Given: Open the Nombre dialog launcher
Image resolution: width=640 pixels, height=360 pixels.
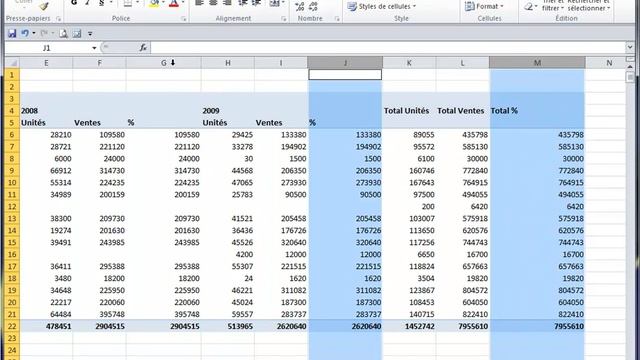Looking at the screenshot, I should click(337, 19).
